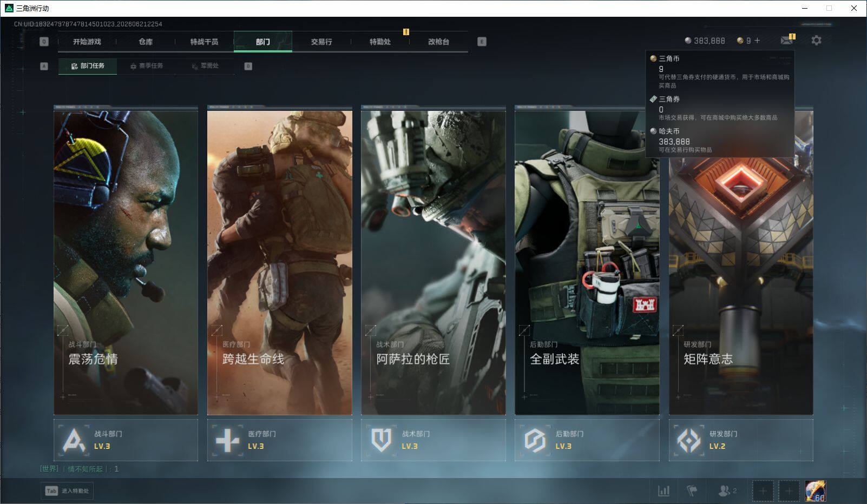Open the player avatar level 60

(x=815, y=491)
